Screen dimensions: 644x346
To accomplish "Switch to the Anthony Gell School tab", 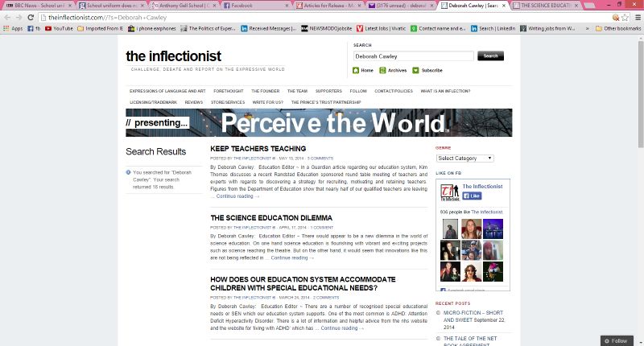I will click(x=185, y=6).
